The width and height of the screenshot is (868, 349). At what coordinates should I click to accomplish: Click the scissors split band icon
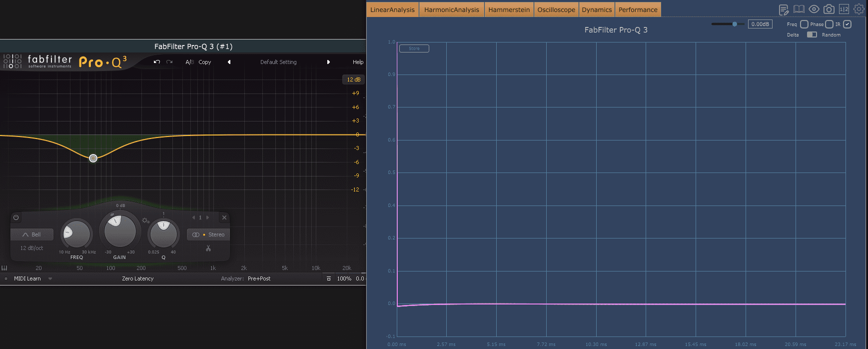208,248
